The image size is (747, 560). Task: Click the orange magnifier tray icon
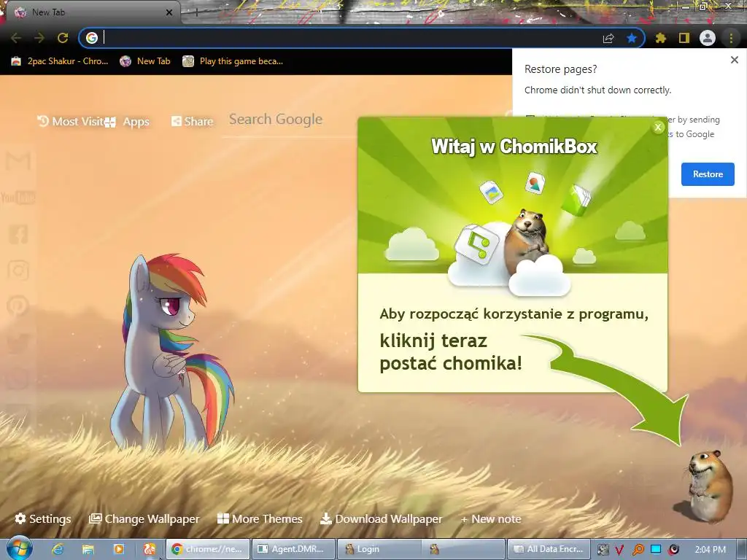(638, 550)
